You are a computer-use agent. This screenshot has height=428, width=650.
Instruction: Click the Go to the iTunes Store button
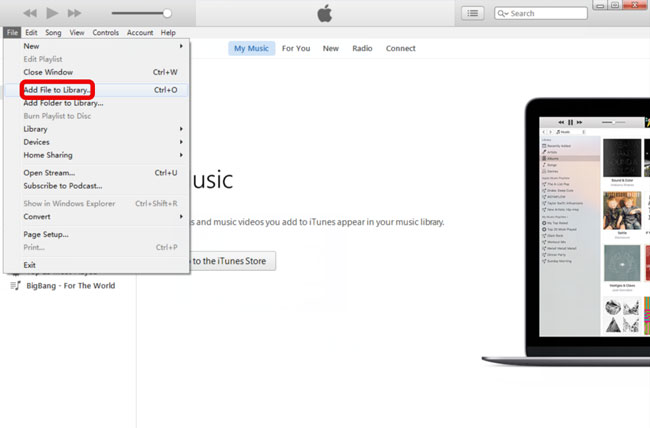click(x=232, y=261)
